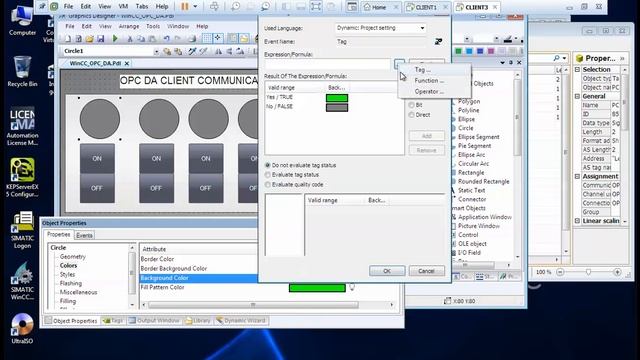The height and width of the screenshot is (360, 640).
Task: Open the Arrange menu in Graphics Designer
Action: coord(129,26)
